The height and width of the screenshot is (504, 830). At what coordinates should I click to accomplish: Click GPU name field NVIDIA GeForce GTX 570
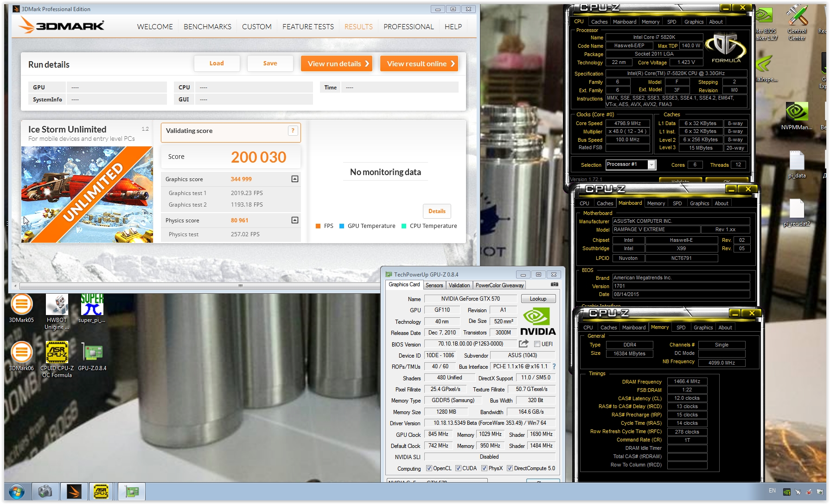click(470, 299)
